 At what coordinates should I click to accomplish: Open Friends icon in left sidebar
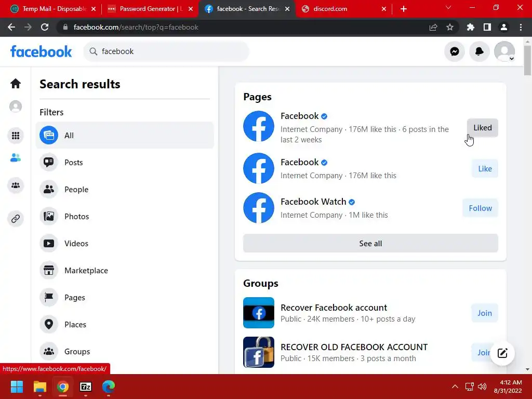[x=16, y=158]
